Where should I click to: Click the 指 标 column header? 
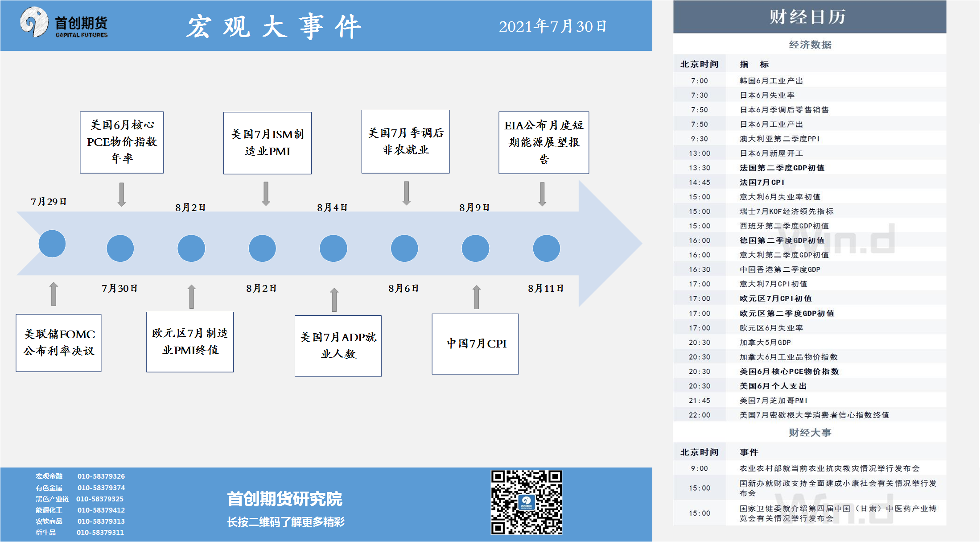pyautogui.click(x=754, y=64)
